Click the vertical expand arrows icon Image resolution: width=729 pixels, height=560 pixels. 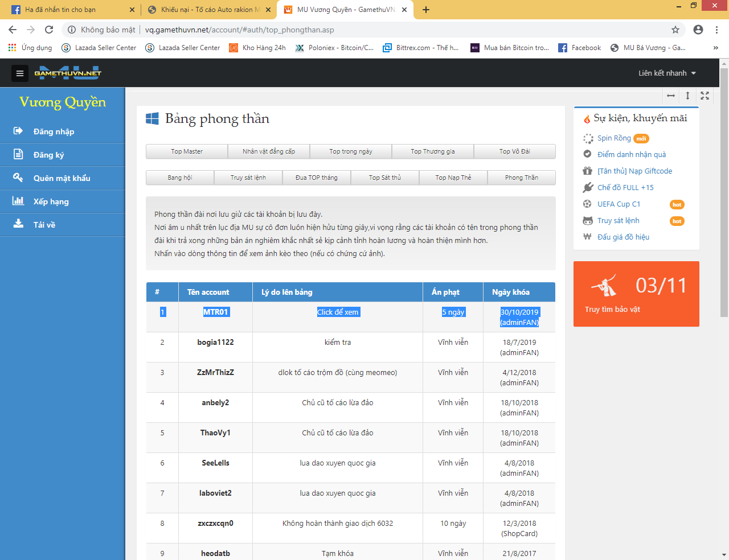click(687, 96)
